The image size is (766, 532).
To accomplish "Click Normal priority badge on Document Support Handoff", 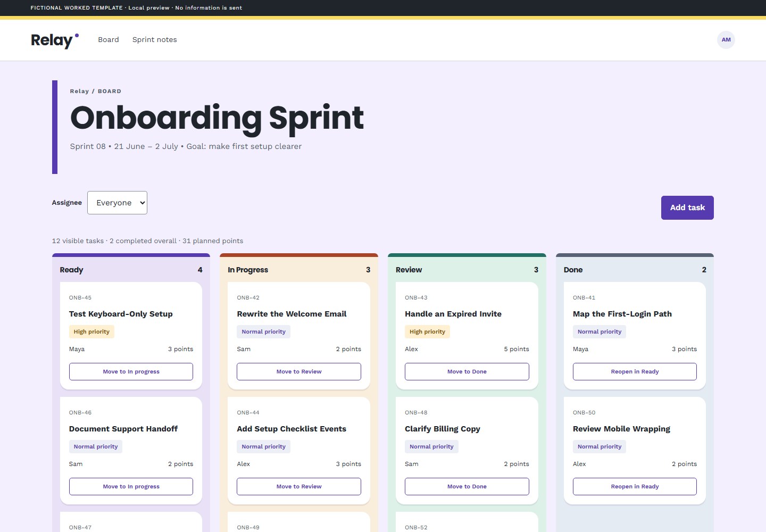I will [96, 446].
